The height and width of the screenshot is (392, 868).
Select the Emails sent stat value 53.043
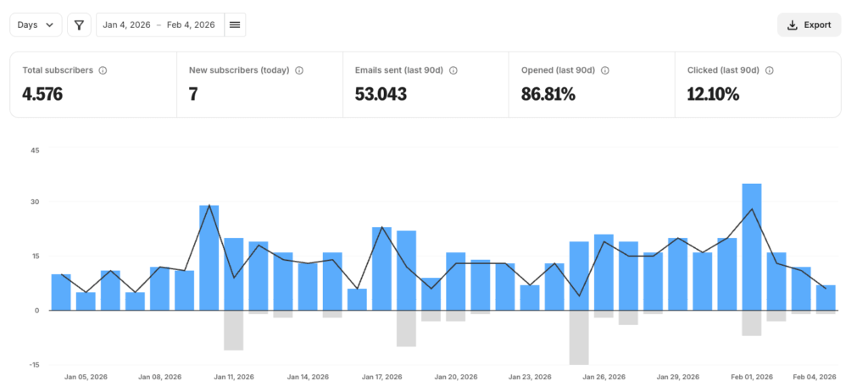381,94
